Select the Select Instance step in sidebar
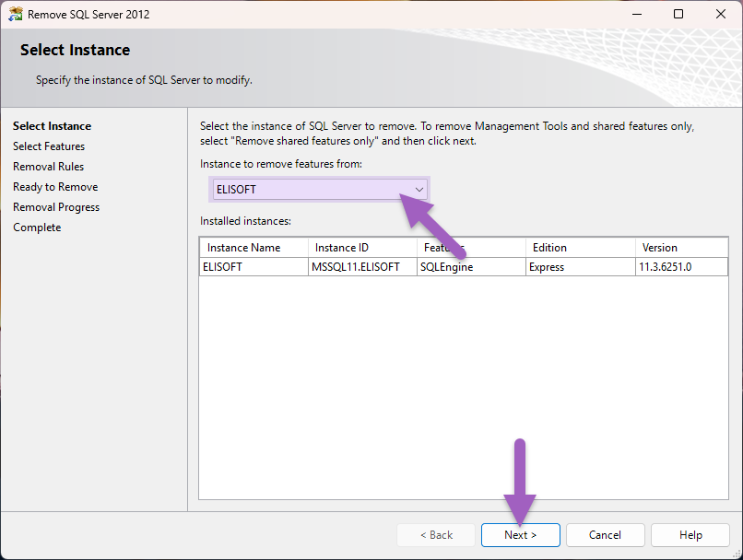Image resolution: width=743 pixels, height=560 pixels. [53, 126]
